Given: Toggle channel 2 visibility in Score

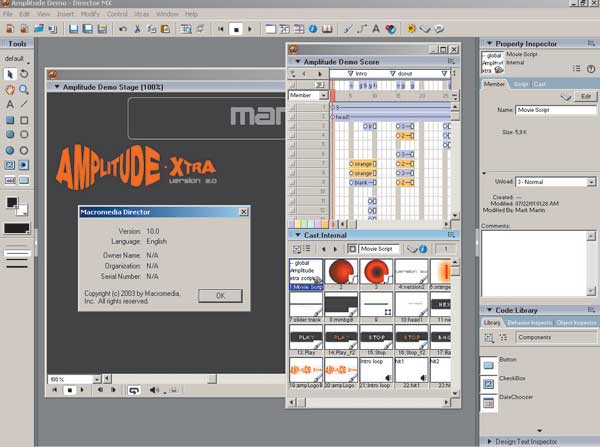Looking at the screenshot, I should point(293,116).
